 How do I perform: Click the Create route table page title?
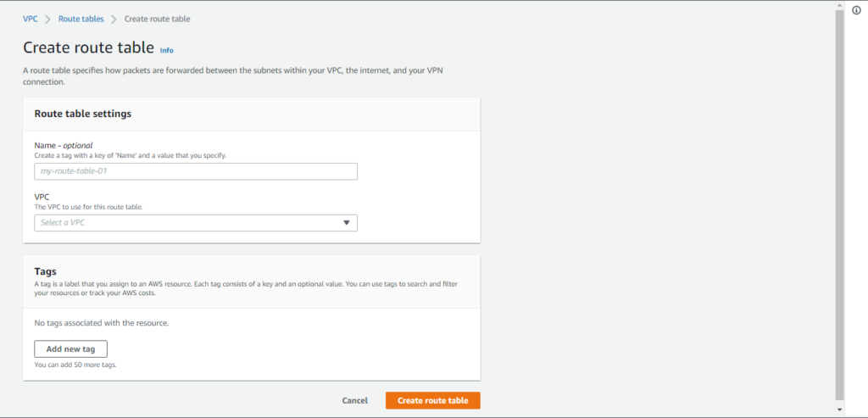88,47
